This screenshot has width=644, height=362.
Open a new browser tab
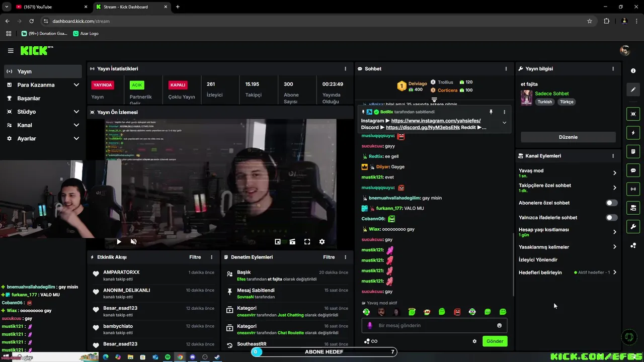click(178, 7)
